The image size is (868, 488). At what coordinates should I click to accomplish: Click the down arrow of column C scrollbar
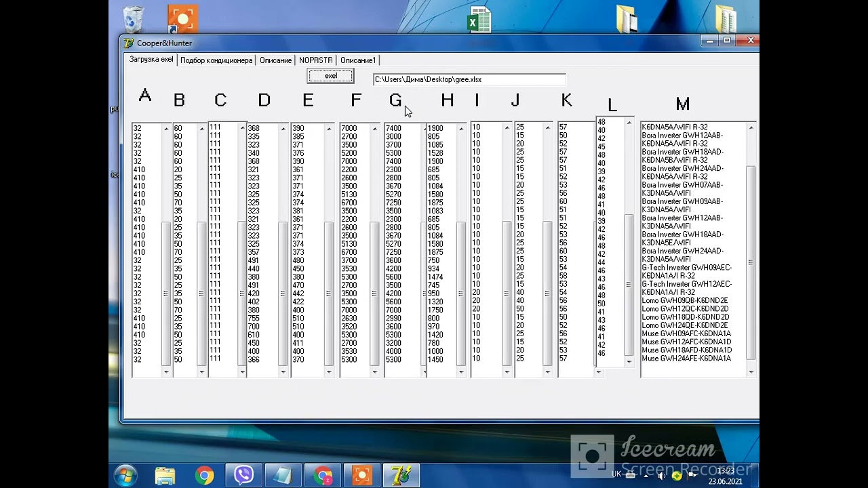pos(242,372)
